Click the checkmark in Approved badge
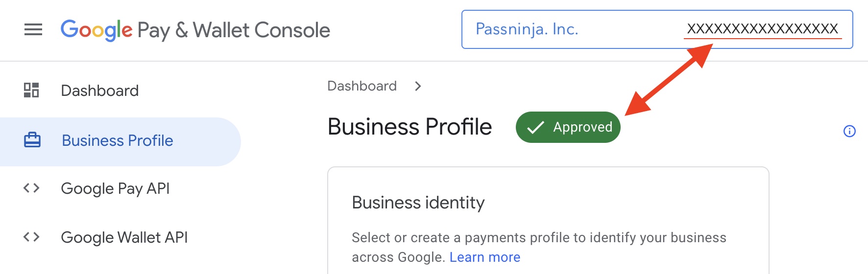Screen dimensions: 868x274 pyautogui.click(x=535, y=127)
